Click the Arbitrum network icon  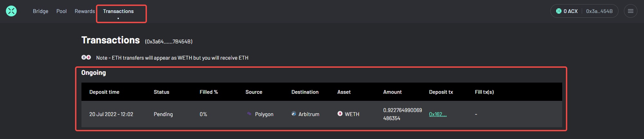click(x=294, y=114)
